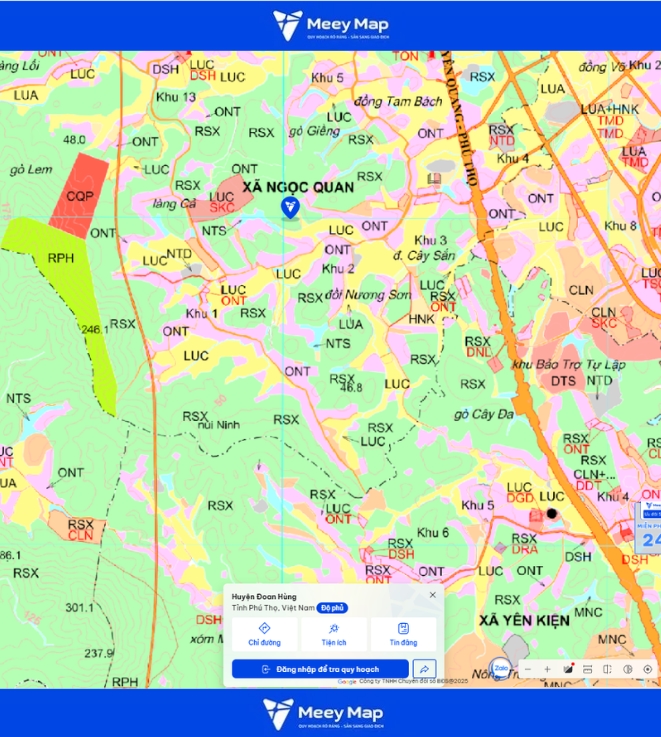The width and height of the screenshot is (661, 737).
Task: Click the LUA+HNK parcel label
Action: click(x=609, y=109)
